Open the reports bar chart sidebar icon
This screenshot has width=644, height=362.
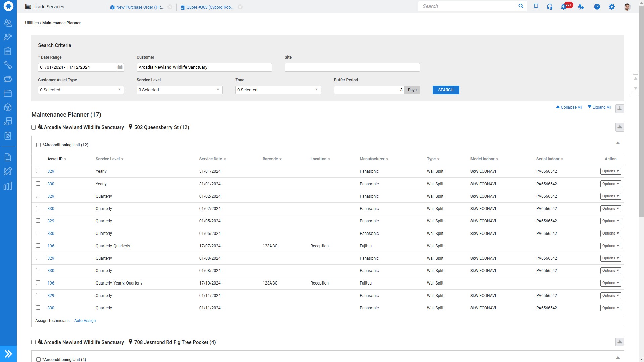[8, 186]
